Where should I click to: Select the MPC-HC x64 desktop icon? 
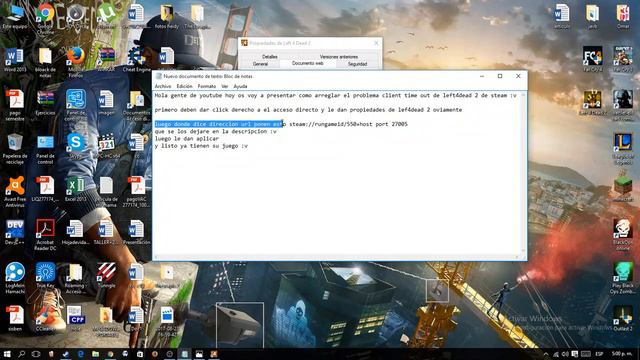pyautogui.click(x=106, y=146)
